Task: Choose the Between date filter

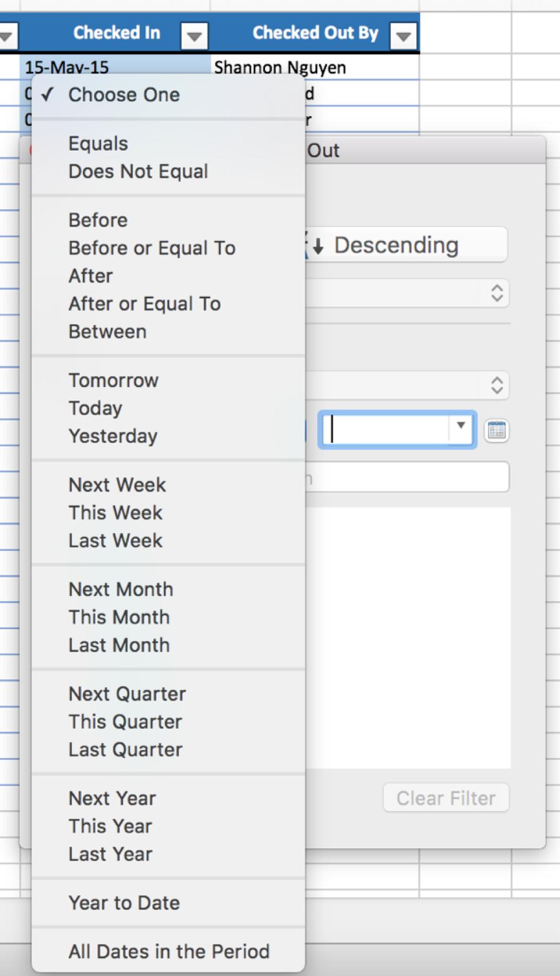Action: pos(108,332)
